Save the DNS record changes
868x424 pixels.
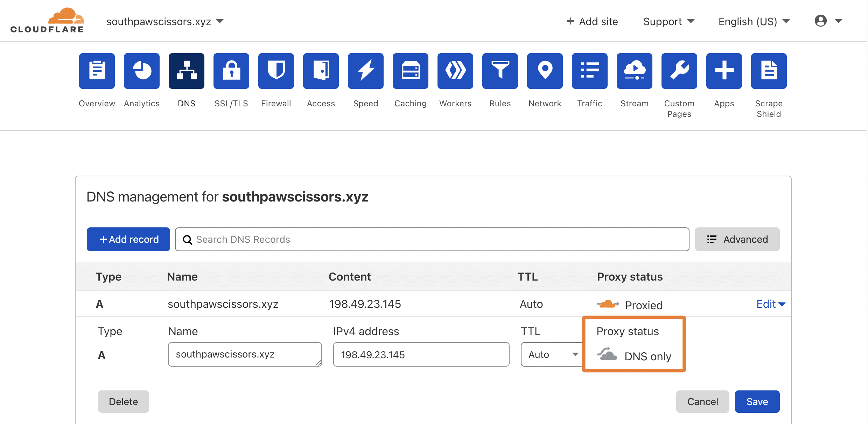tap(757, 402)
